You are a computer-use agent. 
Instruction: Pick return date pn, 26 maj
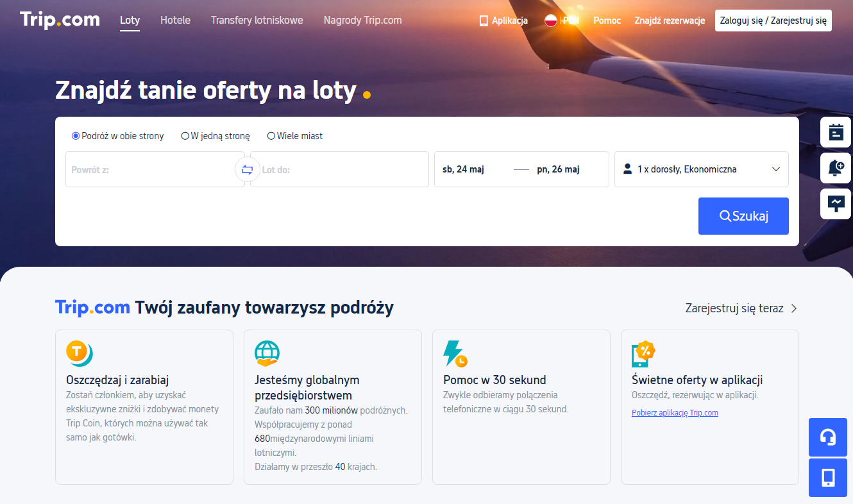558,169
